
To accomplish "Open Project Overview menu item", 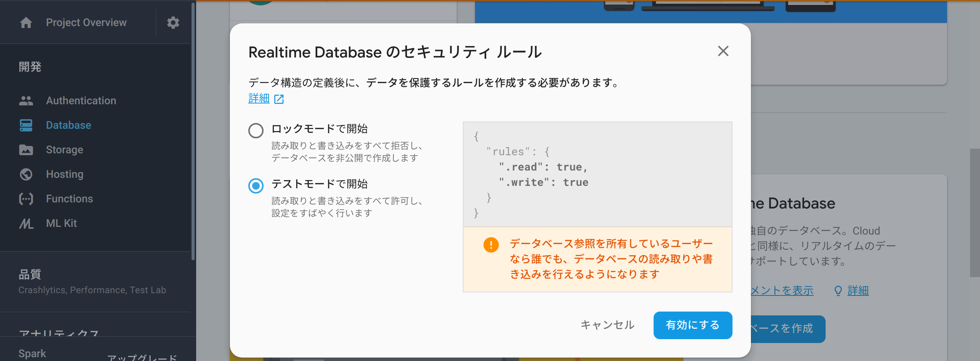I will tap(86, 23).
